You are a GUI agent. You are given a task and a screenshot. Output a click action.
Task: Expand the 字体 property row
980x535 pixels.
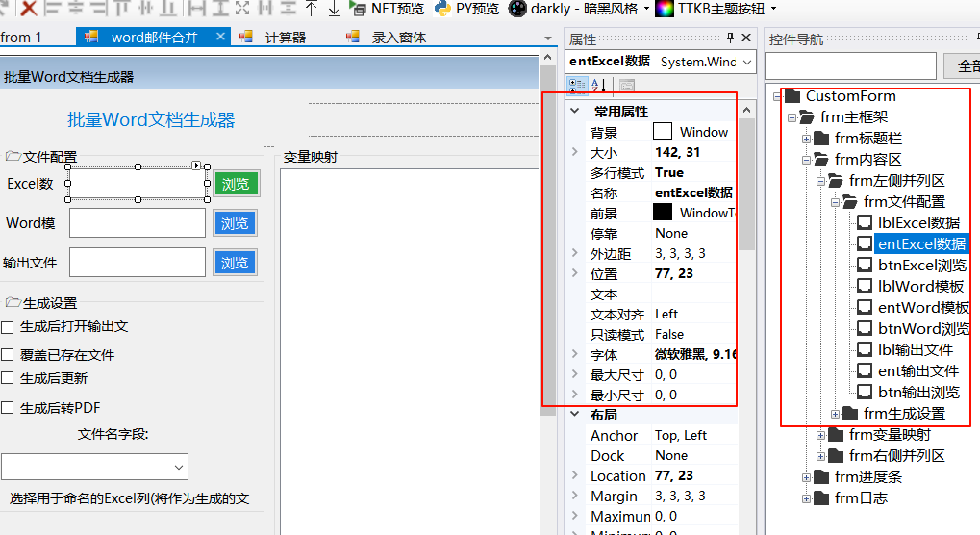(x=575, y=354)
